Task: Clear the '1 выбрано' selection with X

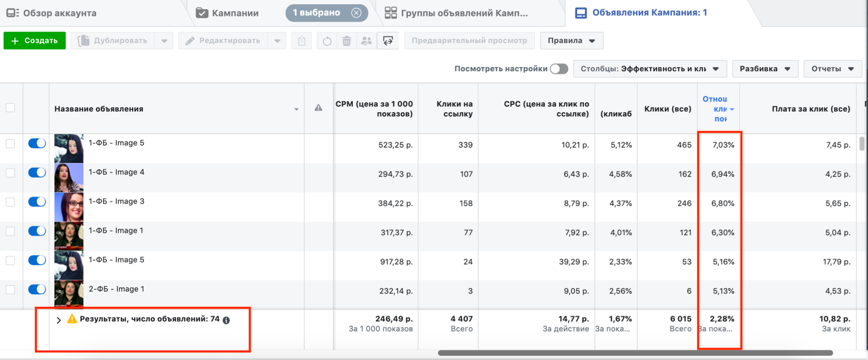Action: pyautogui.click(x=356, y=13)
